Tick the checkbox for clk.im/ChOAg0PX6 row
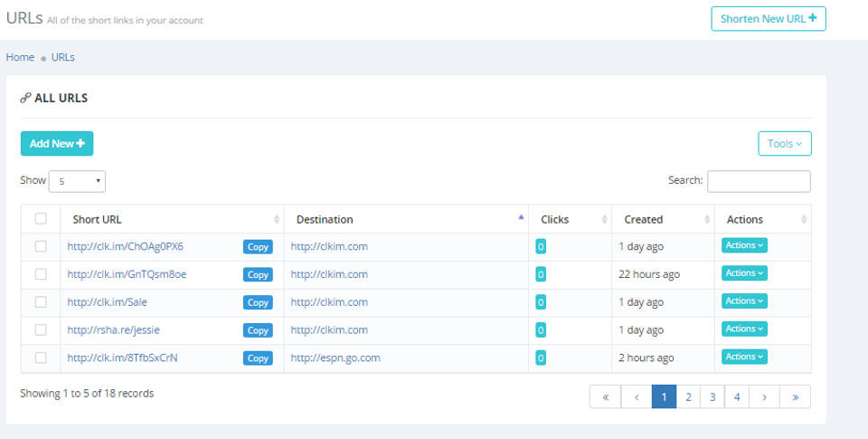868x439 pixels. tap(41, 246)
